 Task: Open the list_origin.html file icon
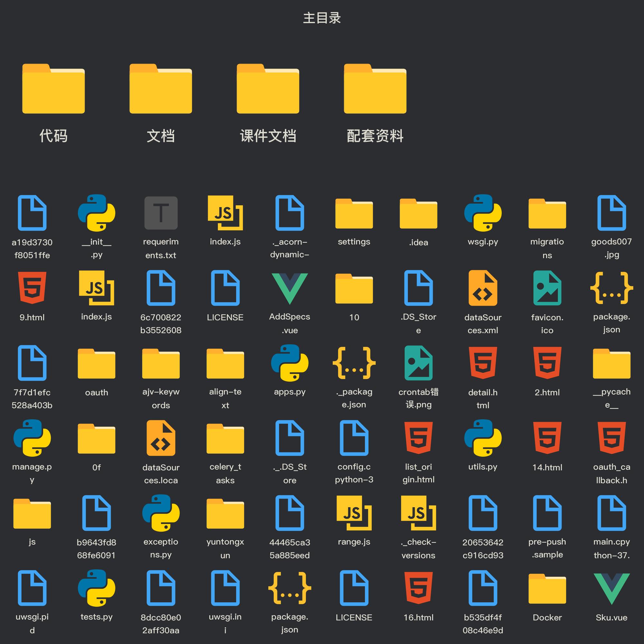coord(419,438)
